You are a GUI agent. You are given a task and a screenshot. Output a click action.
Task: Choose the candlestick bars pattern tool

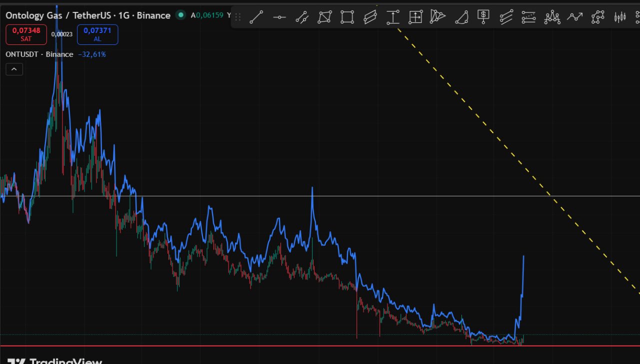point(620,17)
